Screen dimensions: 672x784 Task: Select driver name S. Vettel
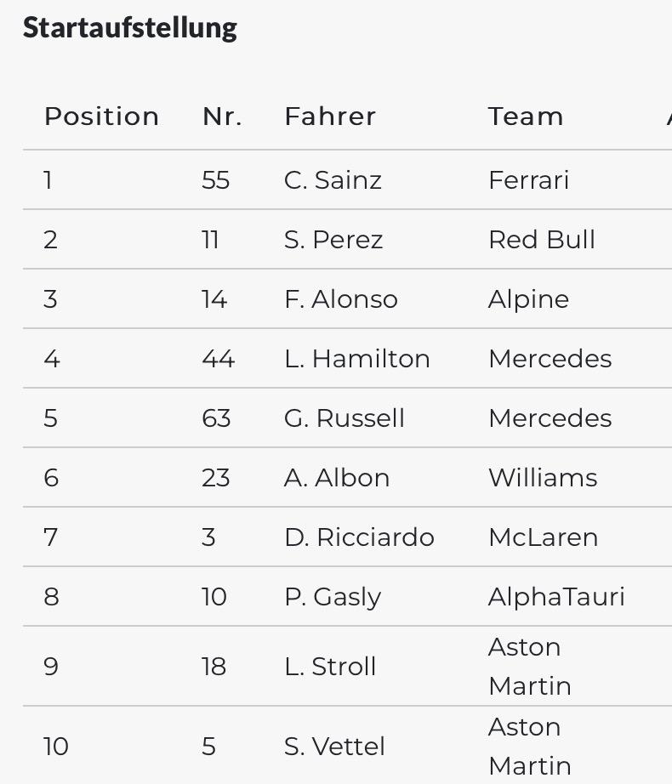click(x=334, y=747)
